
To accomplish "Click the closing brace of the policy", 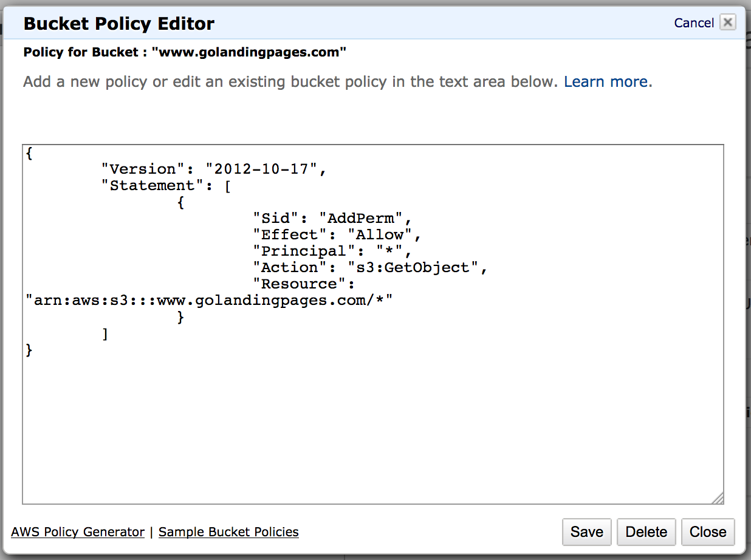I will point(29,350).
